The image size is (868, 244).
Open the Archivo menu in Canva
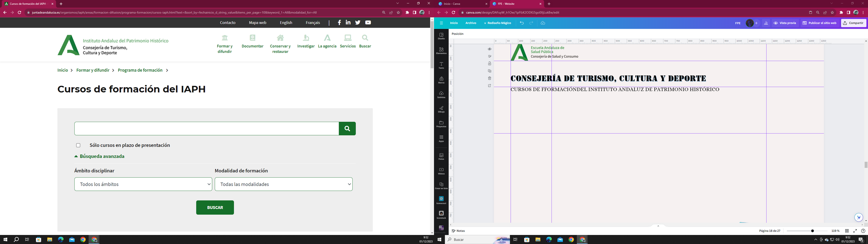pos(471,23)
